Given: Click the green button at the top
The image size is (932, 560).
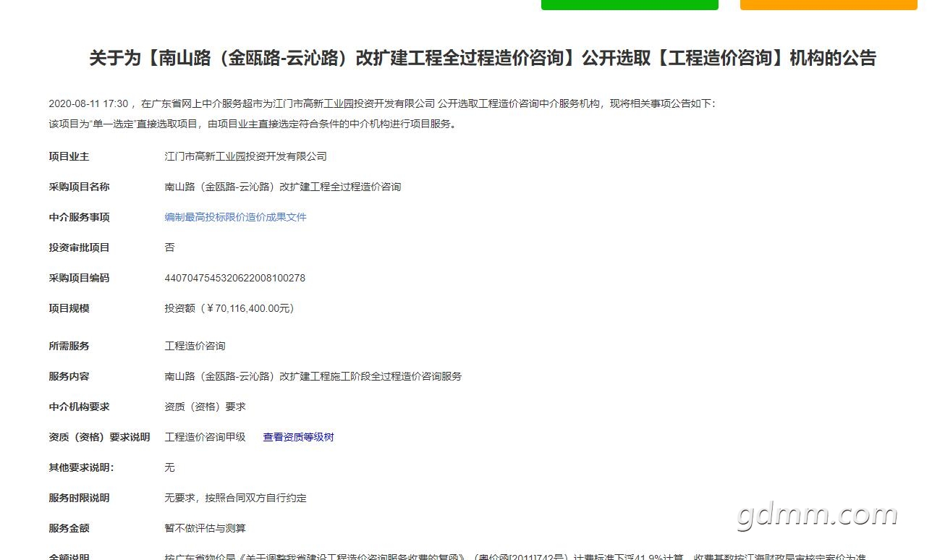Looking at the screenshot, I should (629, 4).
